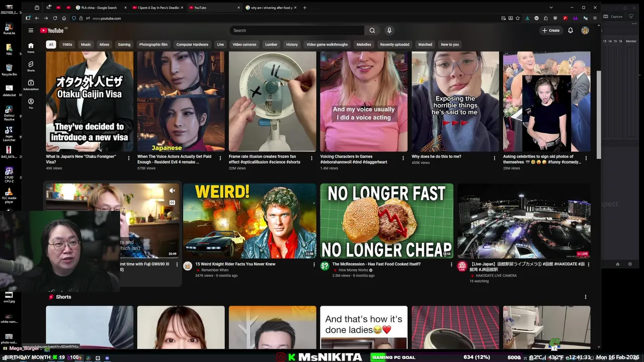Image resolution: width=644 pixels, height=362 pixels.
Task: Bookmark this page with the star icon
Action: coord(518,18)
